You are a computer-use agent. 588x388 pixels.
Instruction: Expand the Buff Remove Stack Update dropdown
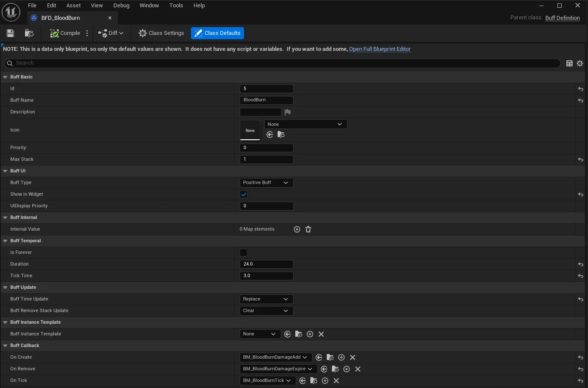coord(266,311)
